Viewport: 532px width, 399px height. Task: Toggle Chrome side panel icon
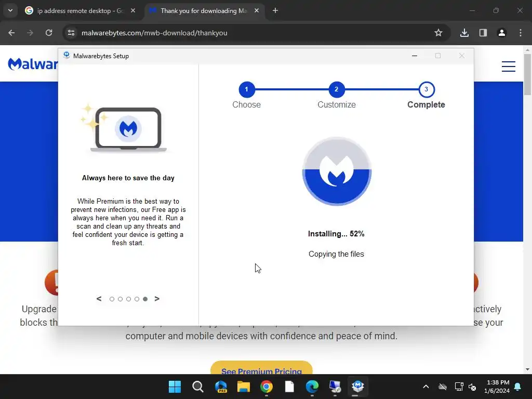[x=483, y=33]
